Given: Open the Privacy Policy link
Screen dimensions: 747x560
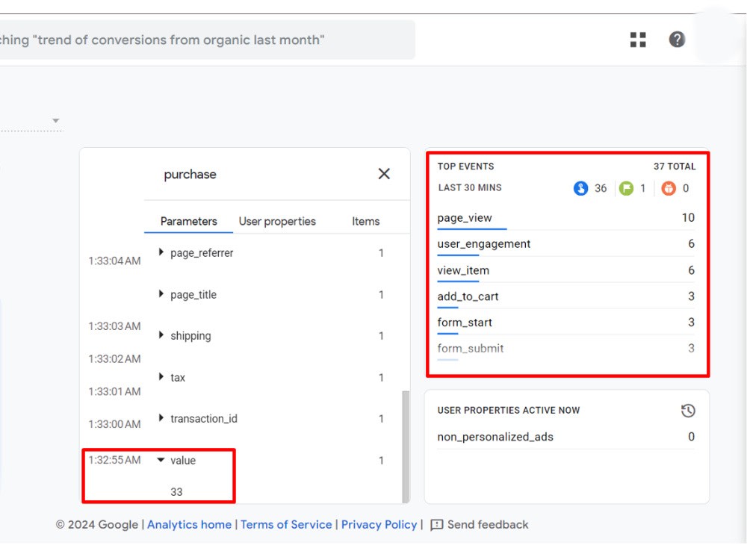Looking at the screenshot, I should tap(379, 524).
